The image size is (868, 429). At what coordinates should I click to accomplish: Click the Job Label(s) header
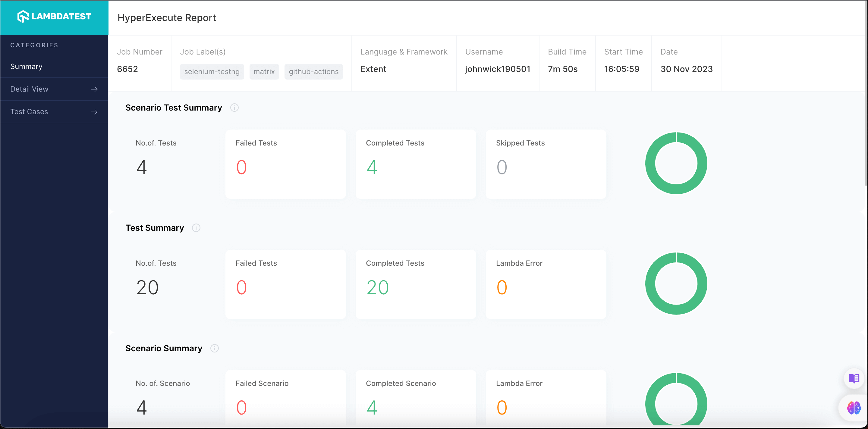(203, 52)
